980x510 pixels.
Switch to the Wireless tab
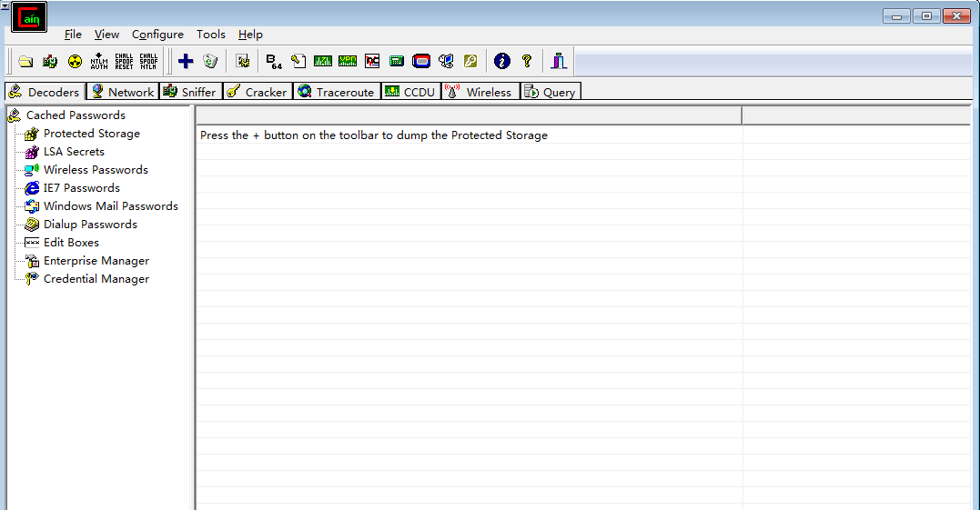480,92
